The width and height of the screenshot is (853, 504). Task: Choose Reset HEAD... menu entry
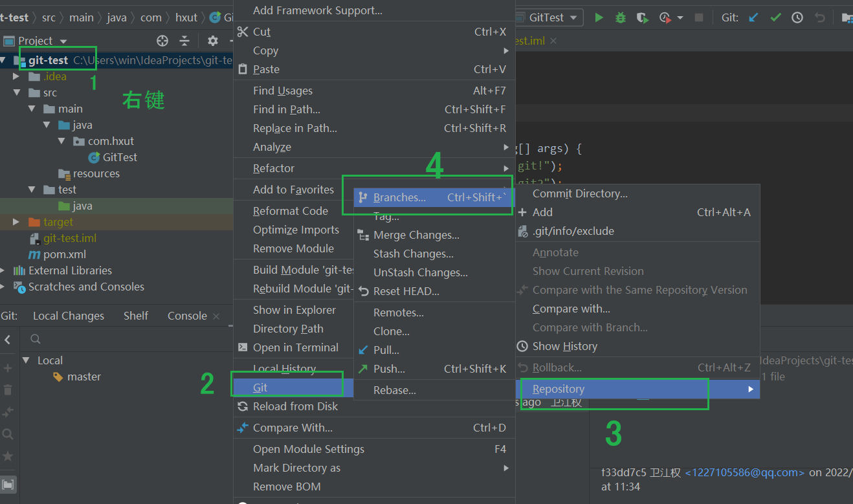point(434,291)
